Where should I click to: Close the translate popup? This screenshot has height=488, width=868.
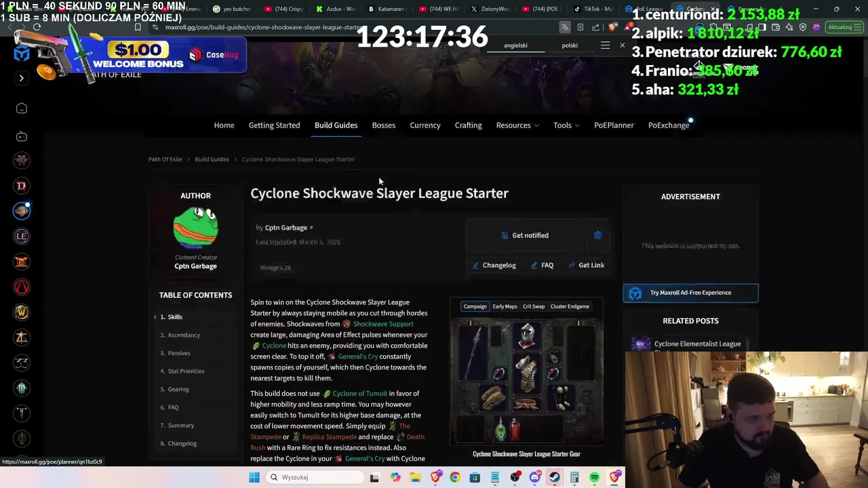click(622, 45)
